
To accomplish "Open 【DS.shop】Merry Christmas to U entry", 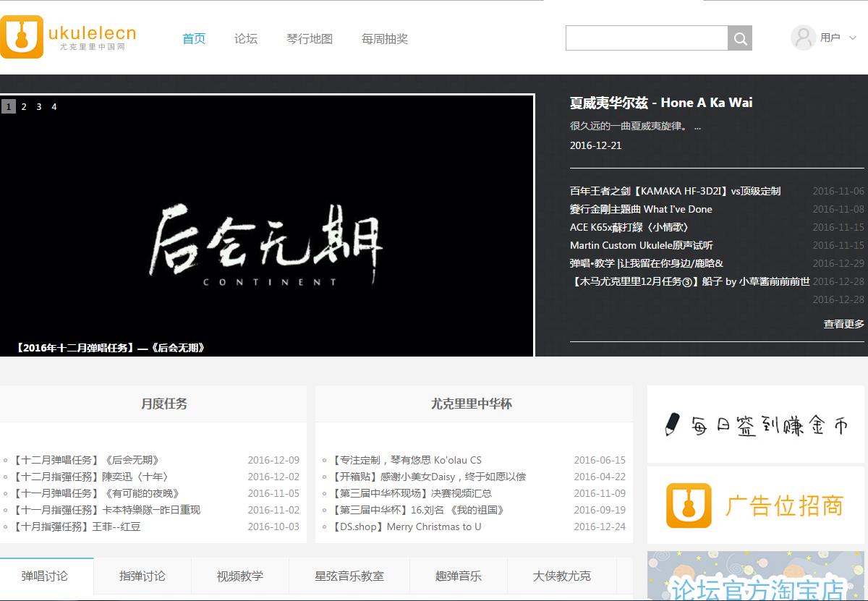I will (406, 527).
